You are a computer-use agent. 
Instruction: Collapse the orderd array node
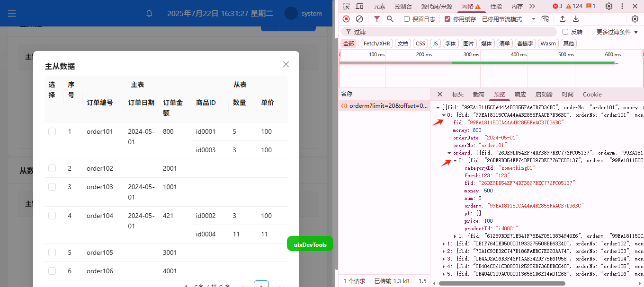449,153
